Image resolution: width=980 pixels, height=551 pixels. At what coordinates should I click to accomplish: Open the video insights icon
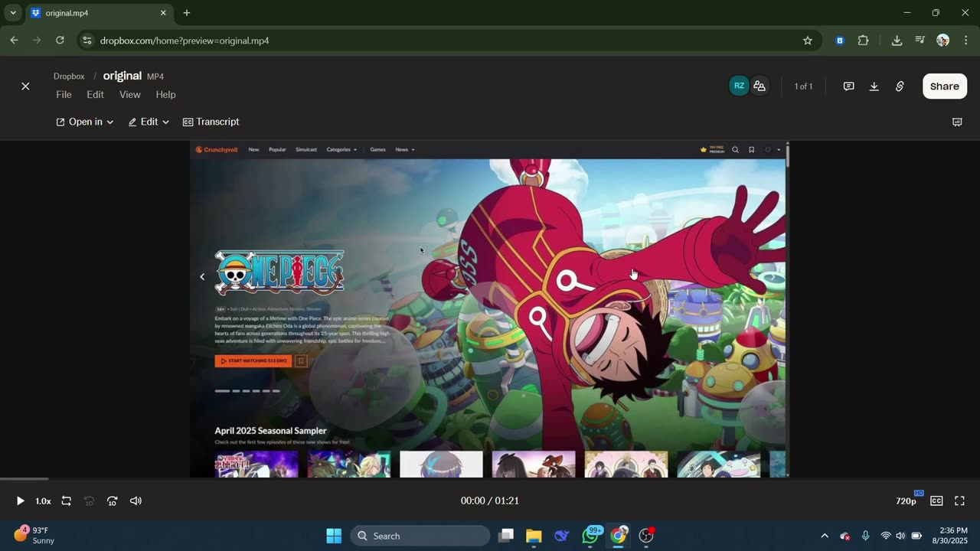(957, 122)
